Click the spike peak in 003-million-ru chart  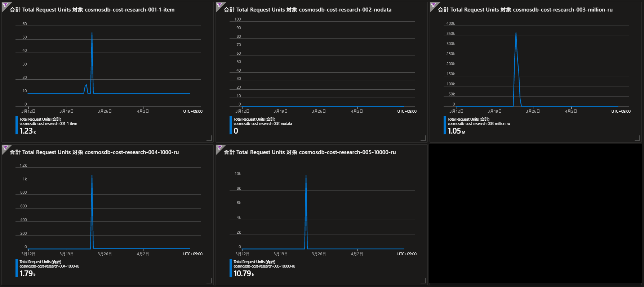(x=516, y=33)
